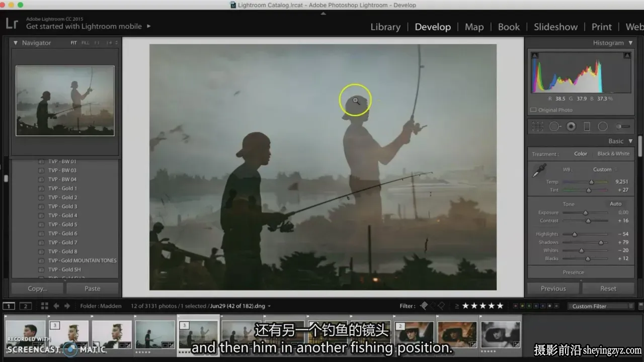Click the Reset button
The image size is (644, 362).
pos(608,289)
